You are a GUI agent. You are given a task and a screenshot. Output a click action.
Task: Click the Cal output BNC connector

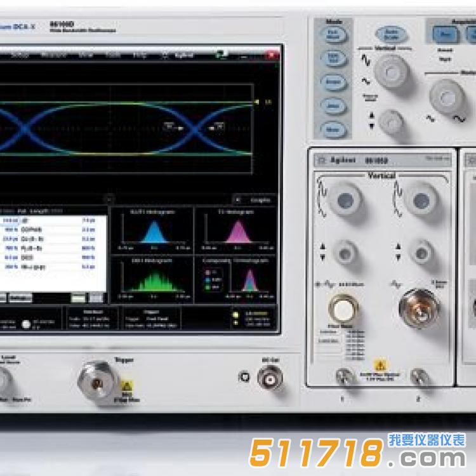(x=270, y=378)
